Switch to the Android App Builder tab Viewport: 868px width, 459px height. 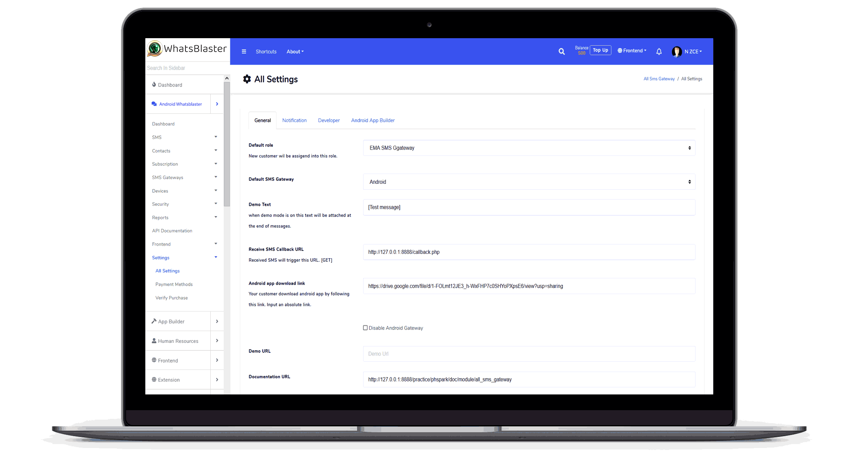373,120
